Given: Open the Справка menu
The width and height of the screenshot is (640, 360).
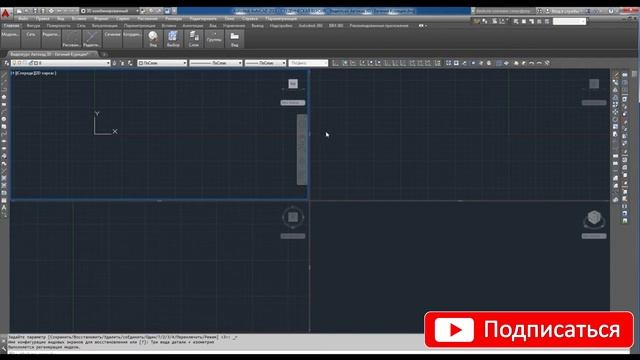Looking at the screenshot, I should click(250, 19).
